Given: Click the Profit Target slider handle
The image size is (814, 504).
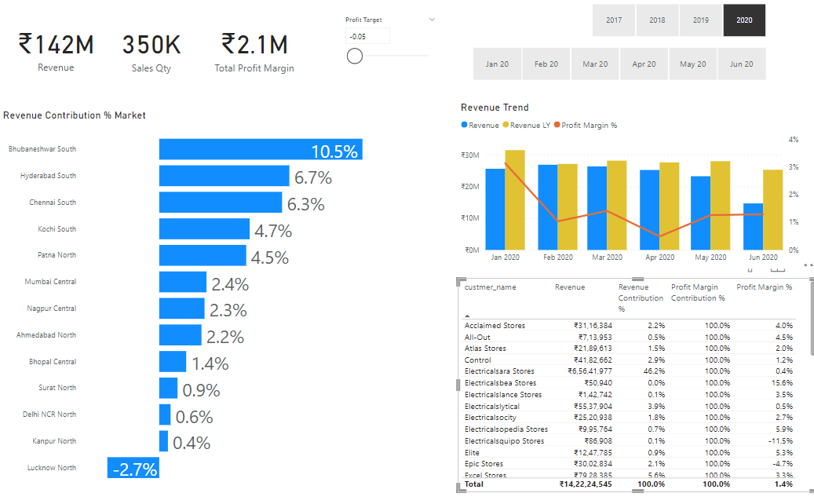Looking at the screenshot, I should [355, 56].
